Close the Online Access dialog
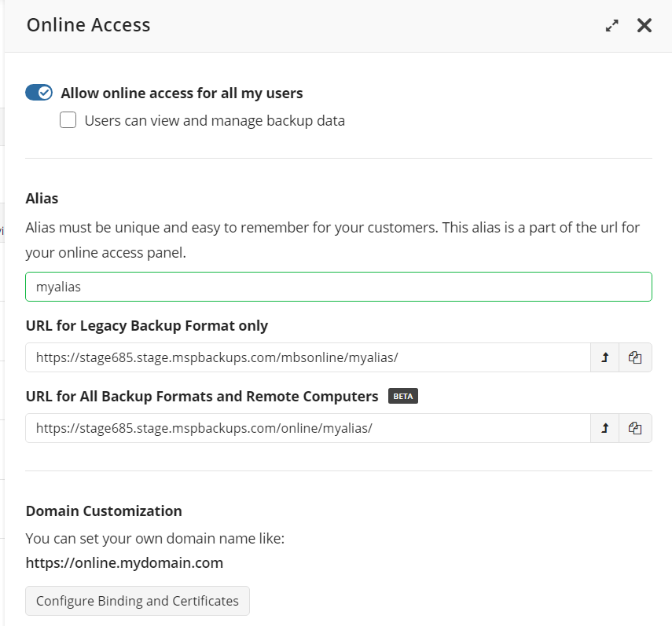This screenshot has height=626, width=672. [x=644, y=25]
